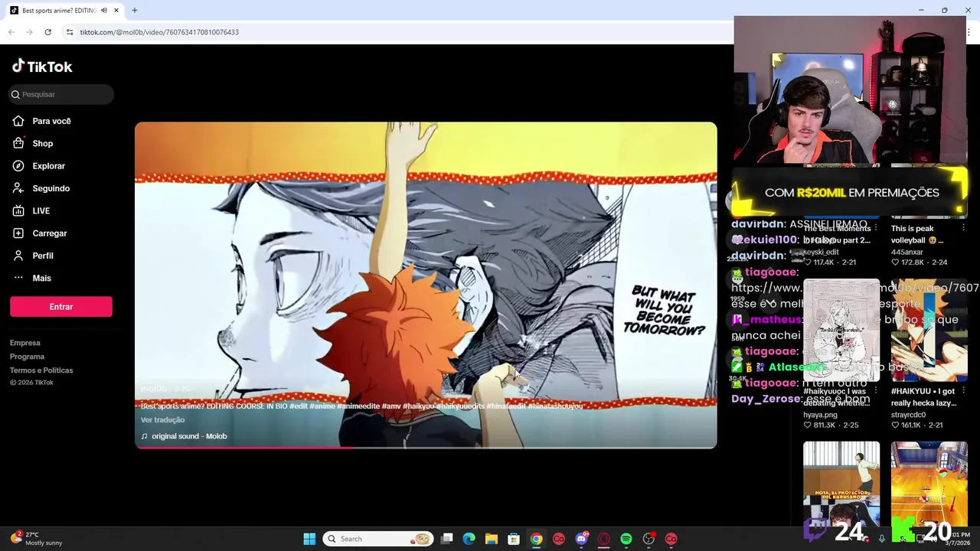This screenshot has width=980, height=551.
Task: Click the strayrcdc0 author name
Action: click(909, 415)
